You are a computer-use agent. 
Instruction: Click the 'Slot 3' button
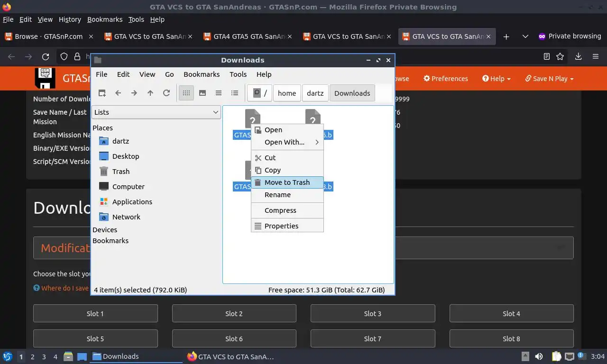coord(373,314)
